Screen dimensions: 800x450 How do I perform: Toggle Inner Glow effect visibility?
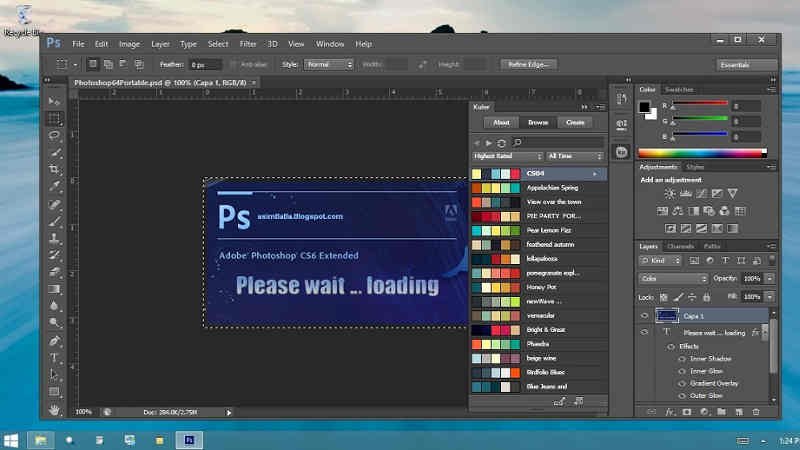click(682, 371)
